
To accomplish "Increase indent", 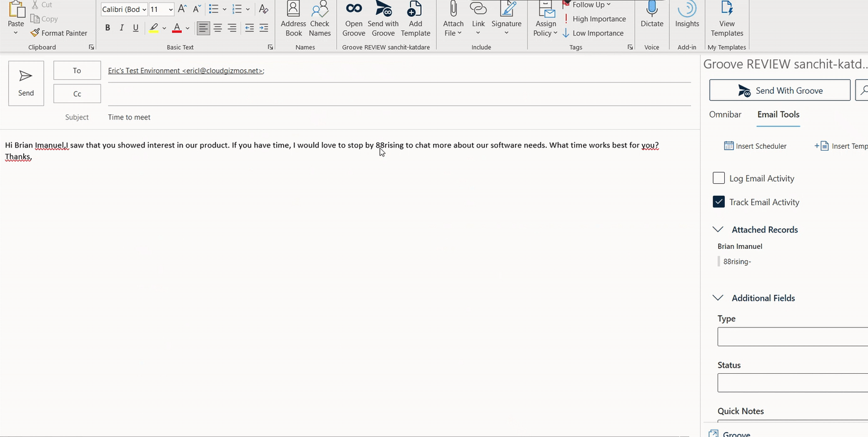I will tap(264, 28).
